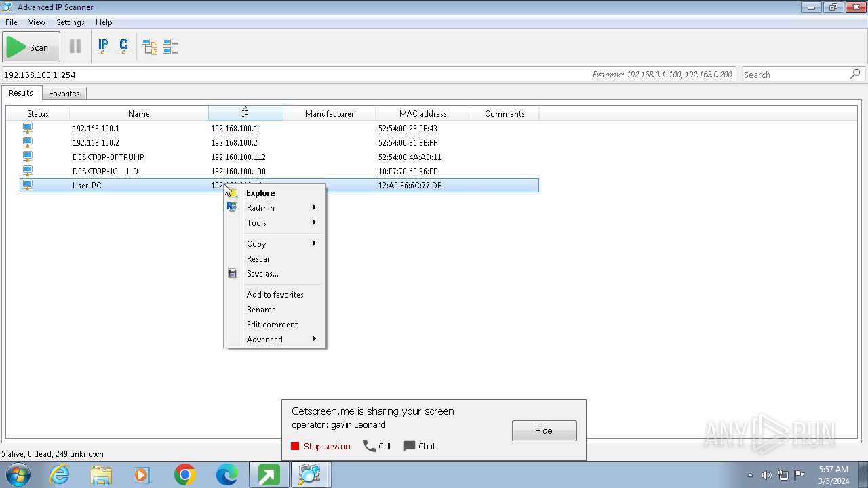
Task: Click the C subnet class icon
Action: (x=123, y=47)
